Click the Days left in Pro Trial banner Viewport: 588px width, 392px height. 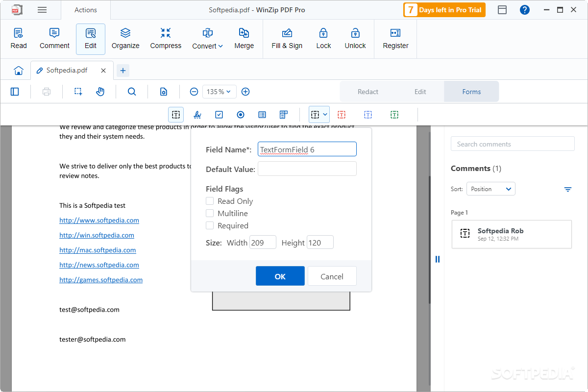point(444,10)
